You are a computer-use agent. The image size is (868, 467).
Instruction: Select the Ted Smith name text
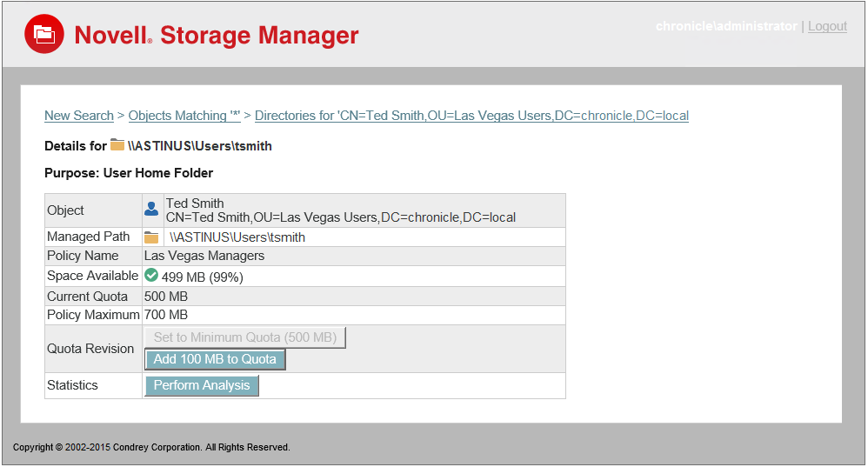195,203
